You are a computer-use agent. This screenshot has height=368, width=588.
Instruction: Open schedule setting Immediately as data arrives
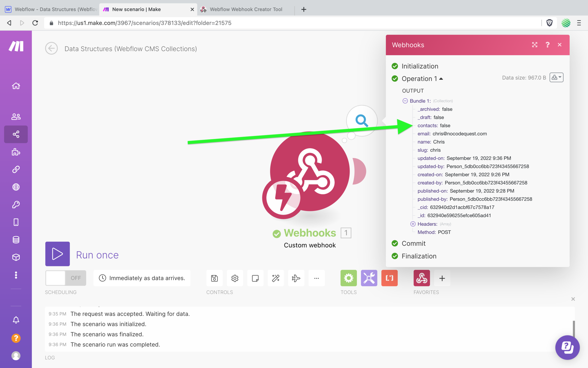click(142, 278)
